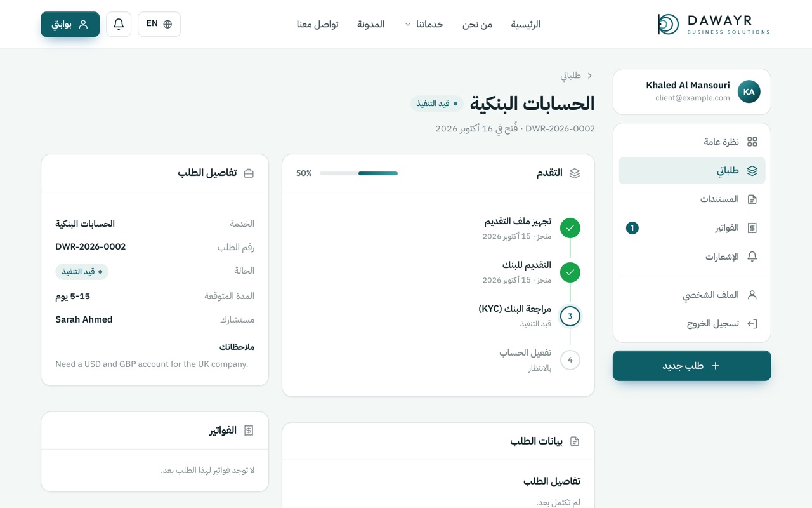Viewport: 812px width, 508px height.
Task: Click the تسجيل الخروج logout icon
Action: click(752, 324)
